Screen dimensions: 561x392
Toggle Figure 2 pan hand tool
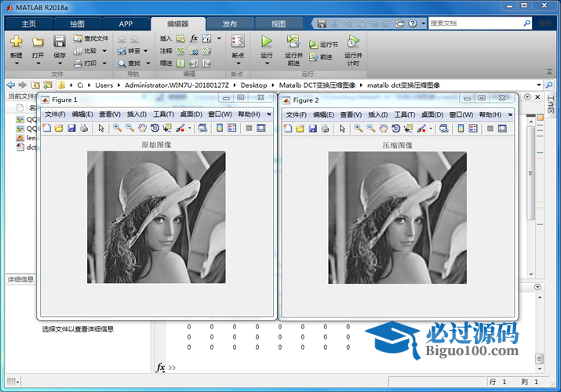383,129
